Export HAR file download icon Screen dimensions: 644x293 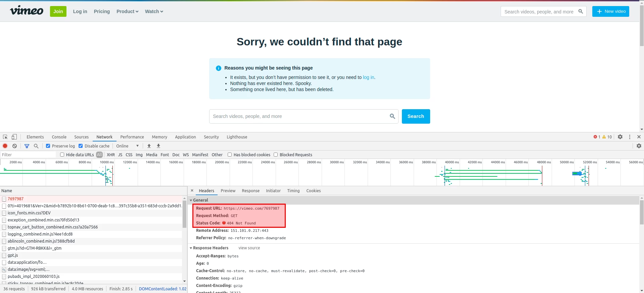pos(158,146)
